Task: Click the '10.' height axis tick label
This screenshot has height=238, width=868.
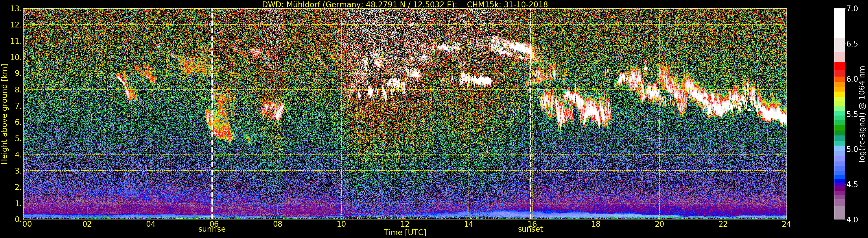Action: click(x=16, y=57)
